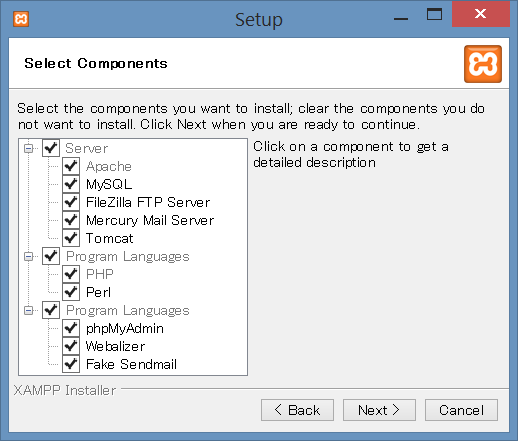This screenshot has height=441, width=518.
Task: Click the large orange XAMPP logo
Action: pos(483,64)
